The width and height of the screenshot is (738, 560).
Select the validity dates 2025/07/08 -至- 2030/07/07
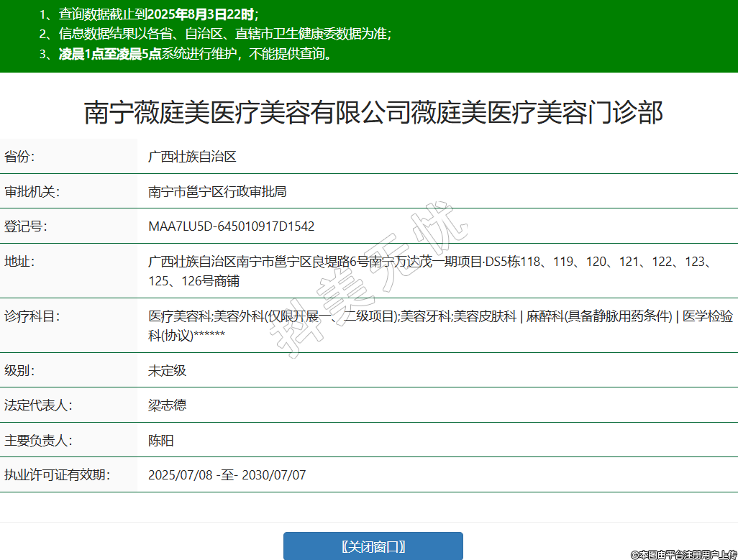click(x=227, y=475)
